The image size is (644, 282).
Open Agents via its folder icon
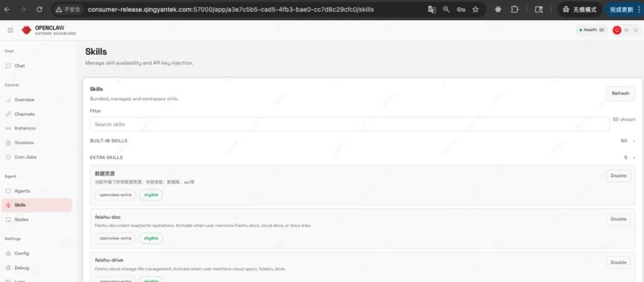point(8,191)
